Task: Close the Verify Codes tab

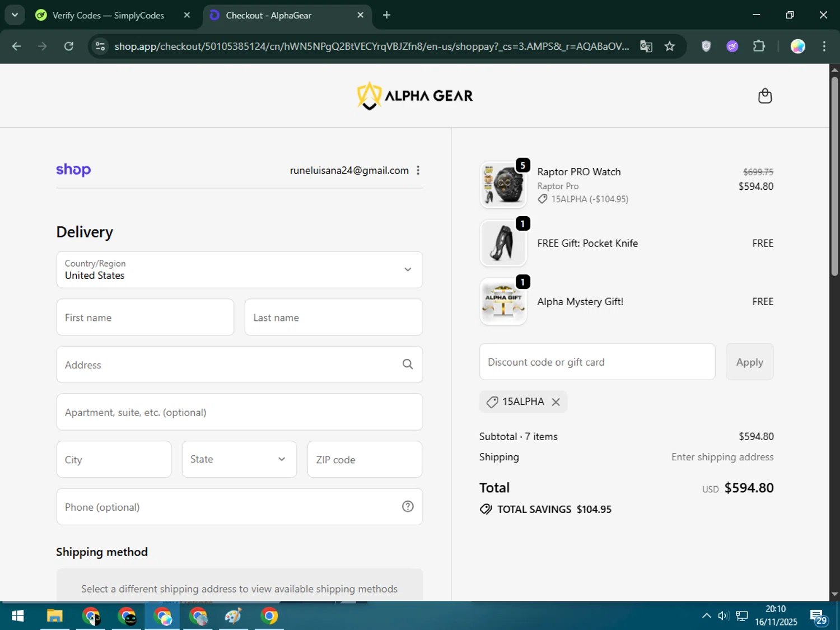Action: 187,15
